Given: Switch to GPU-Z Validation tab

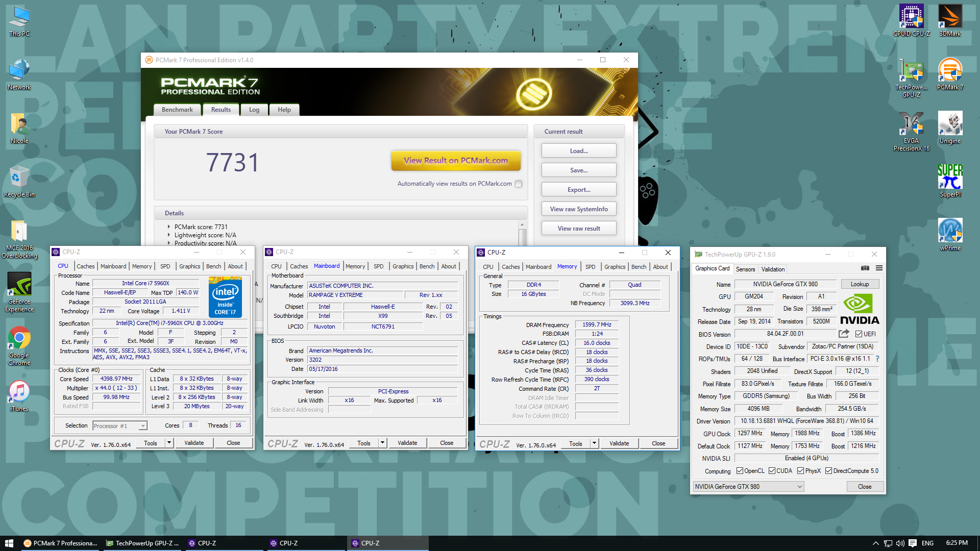Looking at the screenshot, I should [x=773, y=269].
